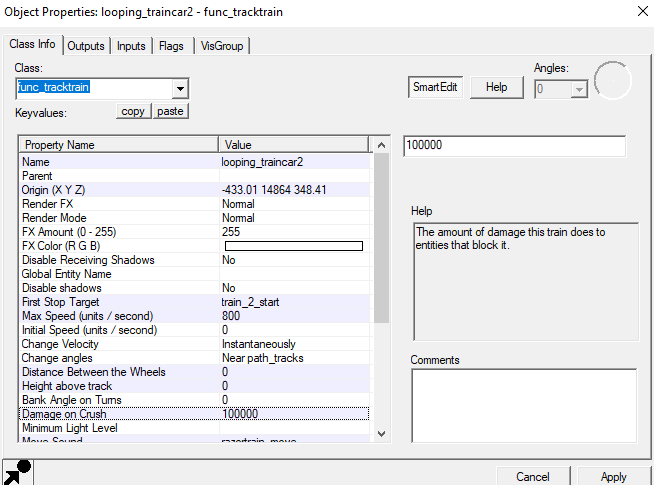Switch to the Flags tab
This screenshot has width=654, height=485.
[x=171, y=46]
